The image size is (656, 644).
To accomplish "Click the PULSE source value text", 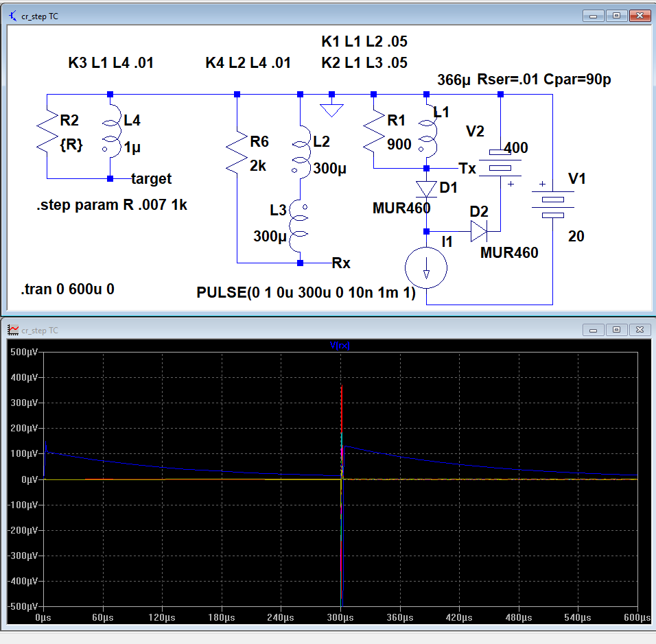I will coord(306,292).
